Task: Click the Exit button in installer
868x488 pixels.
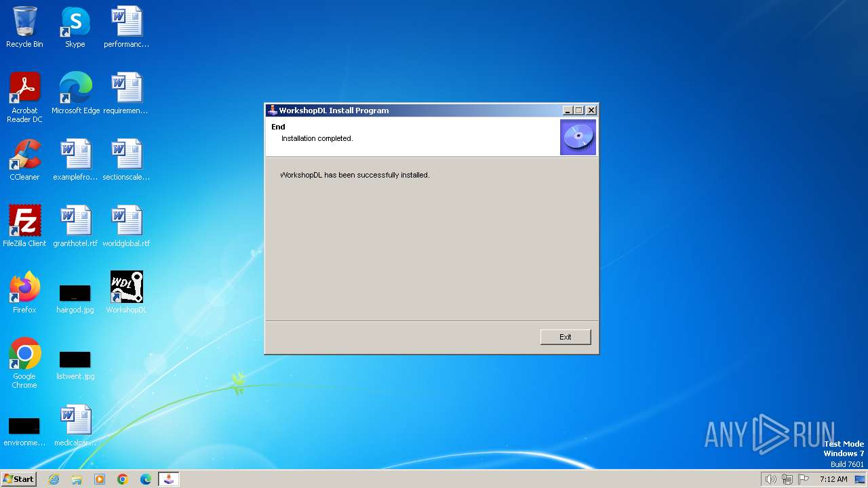Action: point(566,337)
